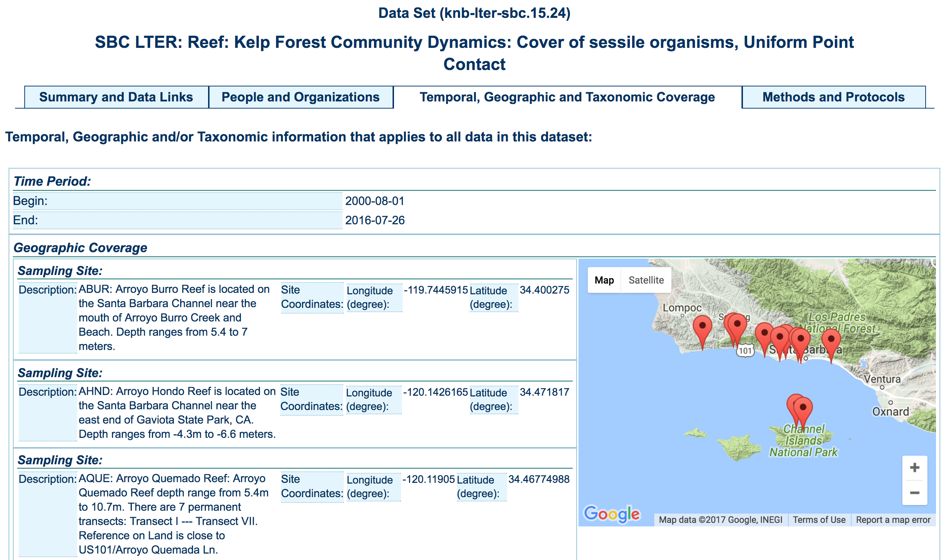946x560 pixels.
Task: Click the Highway 101 shield on map
Action: tap(745, 351)
